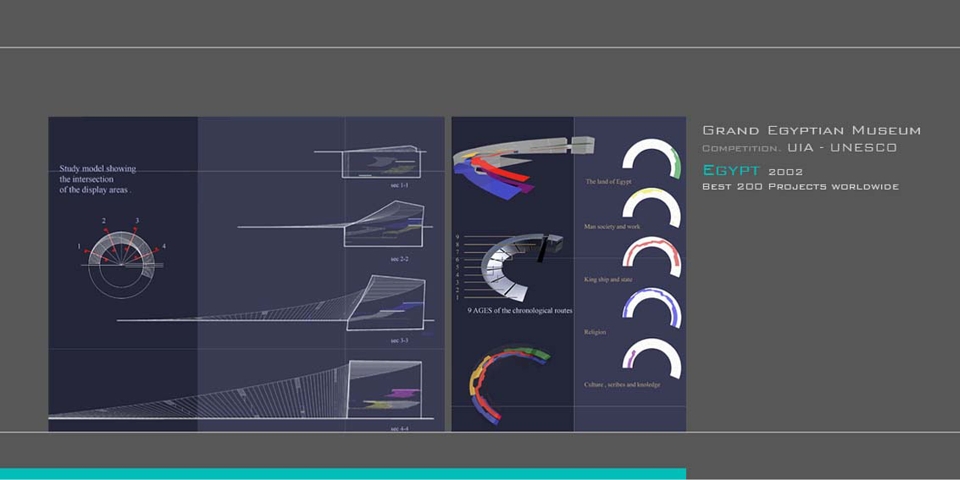Click the yellow-marked arc diagram

pyautogui.click(x=651, y=208)
